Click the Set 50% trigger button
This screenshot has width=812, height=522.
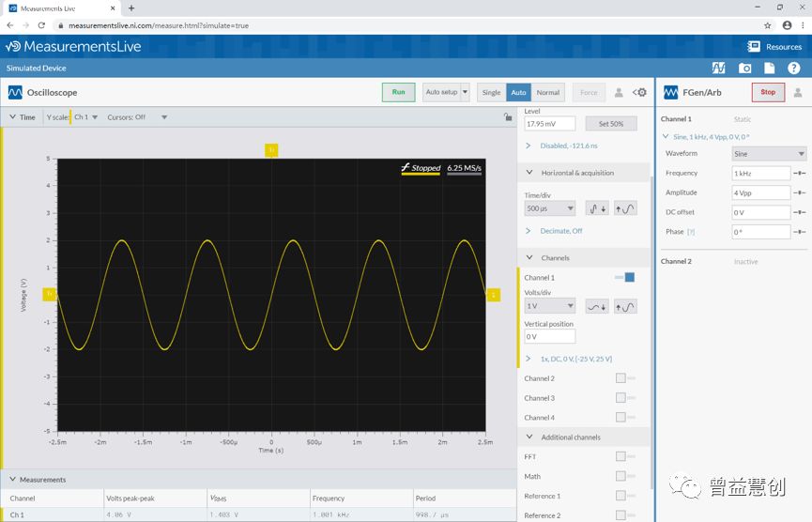611,124
